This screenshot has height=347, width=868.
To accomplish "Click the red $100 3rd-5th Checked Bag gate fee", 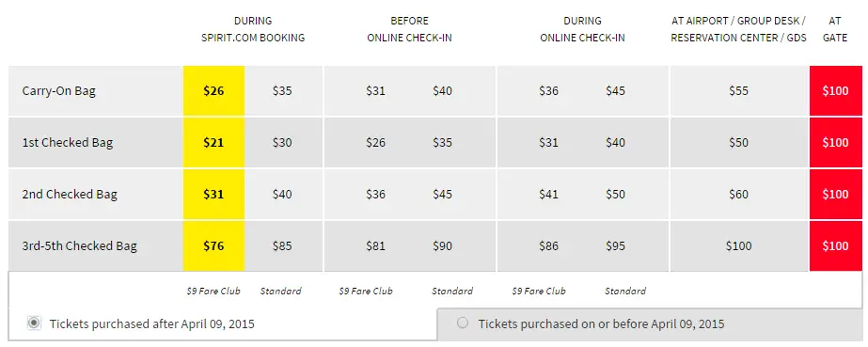I will 835,245.
